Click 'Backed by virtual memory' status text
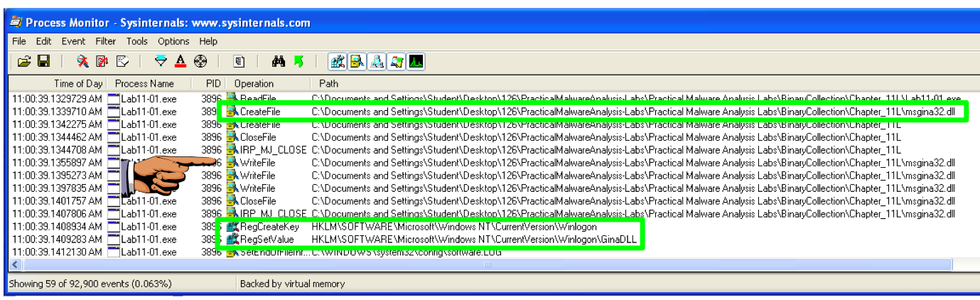Viewport: 980px width, 300px height. [292, 284]
